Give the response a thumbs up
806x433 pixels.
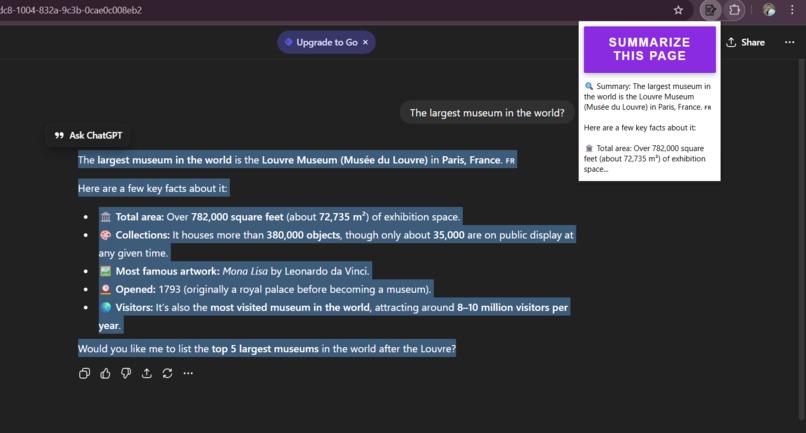pyautogui.click(x=105, y=374)
